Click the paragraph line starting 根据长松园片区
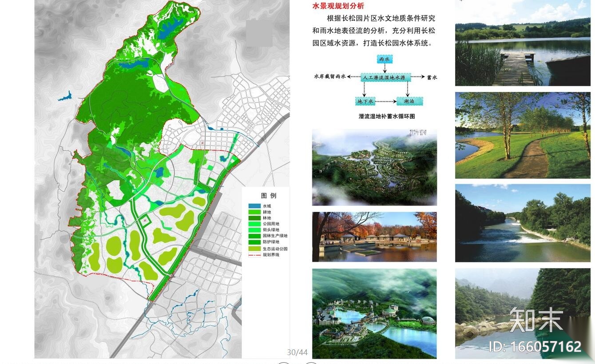 [381, 19]
